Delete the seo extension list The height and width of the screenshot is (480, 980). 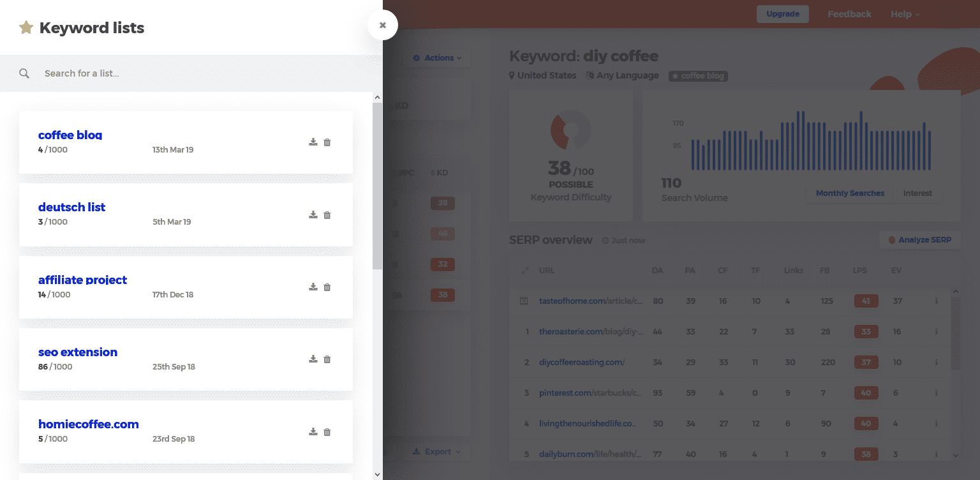coord(327,359)
